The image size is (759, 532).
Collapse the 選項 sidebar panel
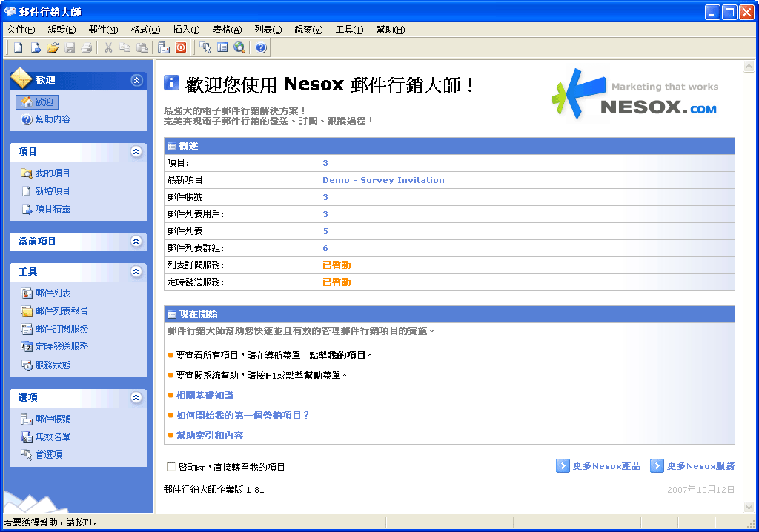click(x=136, y=398)
